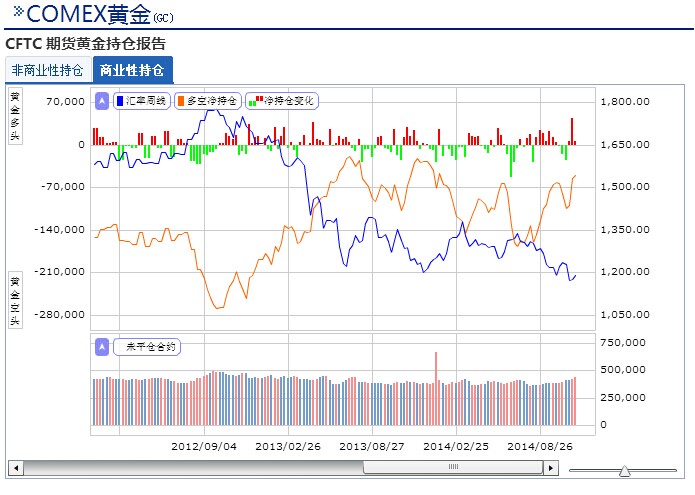The image size is (695, 495).
Task: Click the double-arrow icon before COMEX黄金
Action: pyautogui.click(x=18, y=12)
